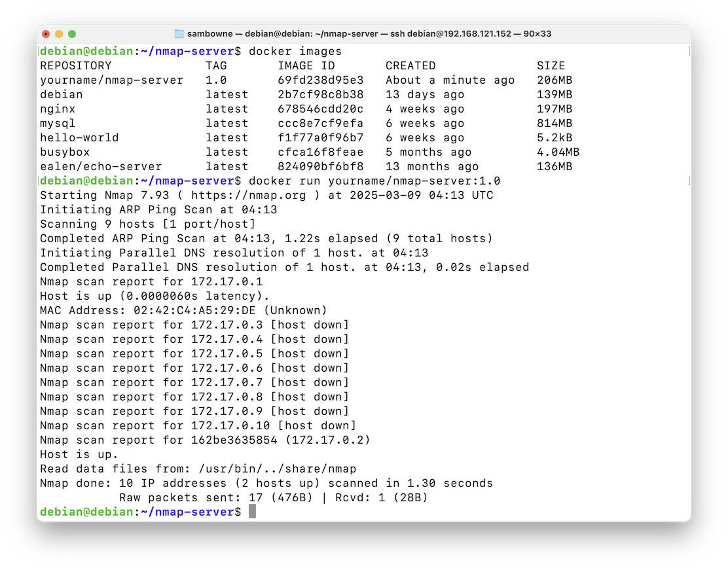Screen dimensions: 728x570
Task: Click scan report for 172.17.0.7
Action: pos(194,382)
